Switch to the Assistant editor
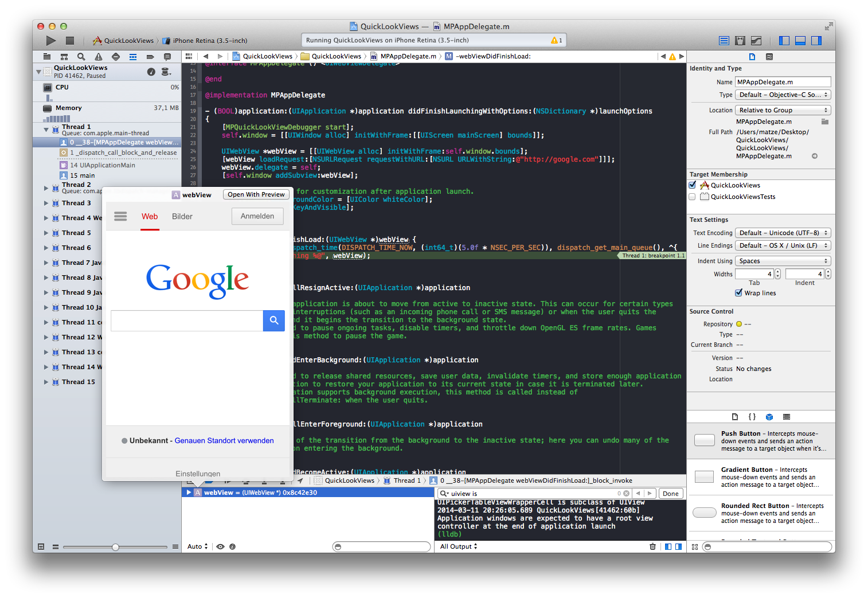The height and width of the screenshot is (598, 868). pyautogui.click(x=740, y=41)
